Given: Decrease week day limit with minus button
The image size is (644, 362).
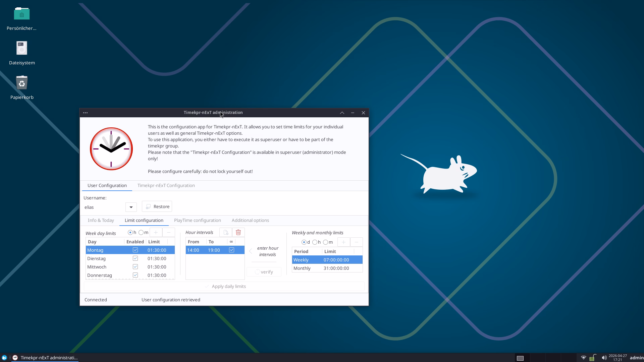Looking at the screenshot, I should pos(169,233).
